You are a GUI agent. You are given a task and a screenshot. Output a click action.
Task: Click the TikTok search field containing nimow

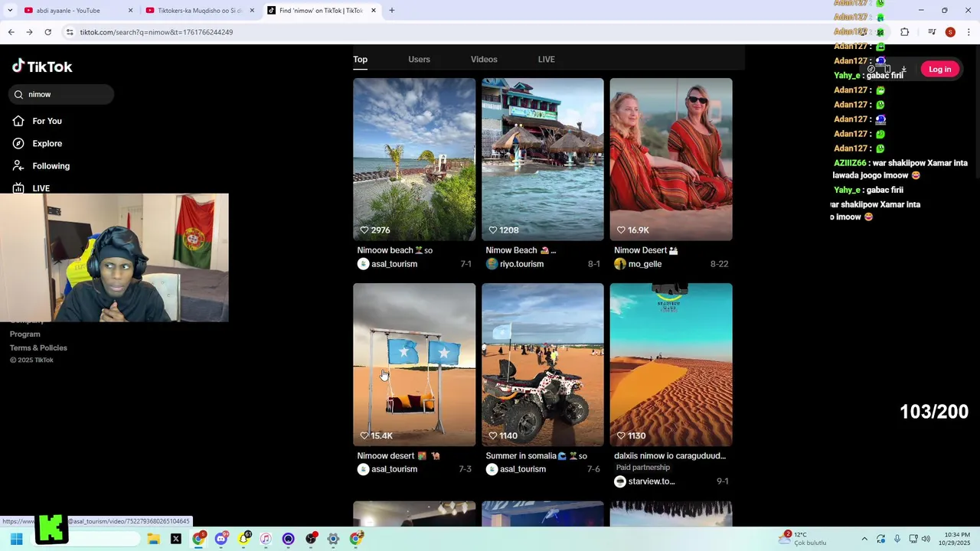pos(62,94)
